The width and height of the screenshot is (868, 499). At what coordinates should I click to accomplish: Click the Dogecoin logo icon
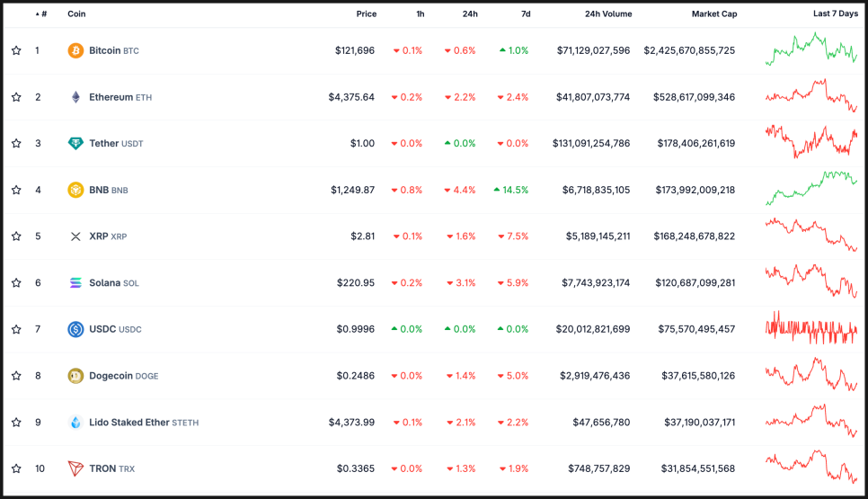(x=75, y=376)
